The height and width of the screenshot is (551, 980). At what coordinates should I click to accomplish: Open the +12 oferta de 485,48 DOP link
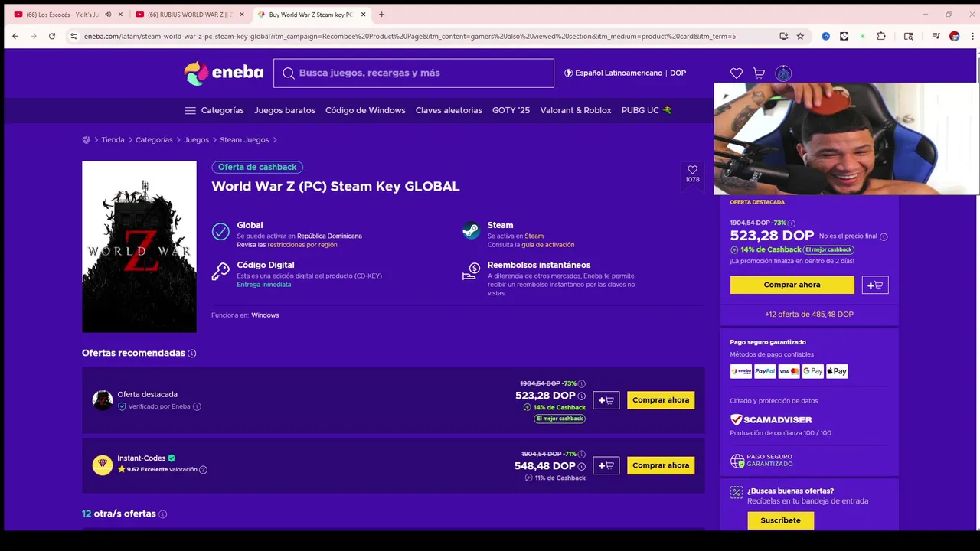pos(808,315)
